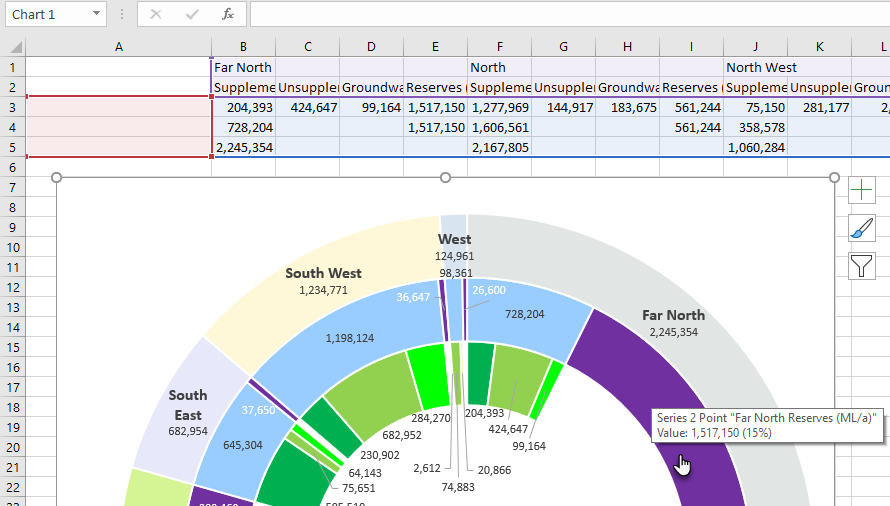The image size is (890, 506).
Task: Open the Chart Filters funnel button
Action: tap(862, 266)
